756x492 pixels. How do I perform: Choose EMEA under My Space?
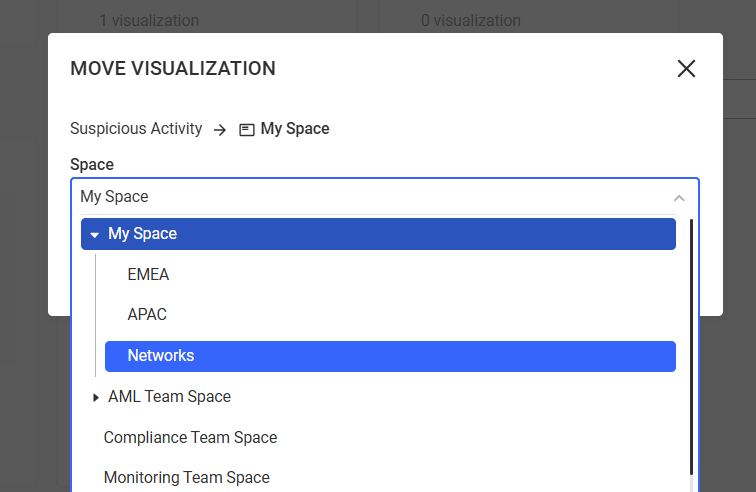tap(148, 274)
